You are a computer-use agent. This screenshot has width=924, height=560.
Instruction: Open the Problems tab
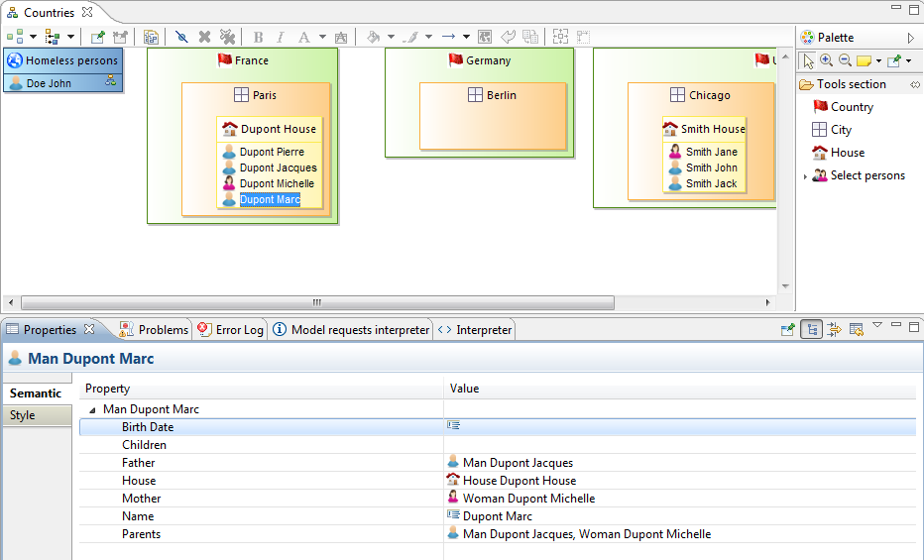click(153, 330)
